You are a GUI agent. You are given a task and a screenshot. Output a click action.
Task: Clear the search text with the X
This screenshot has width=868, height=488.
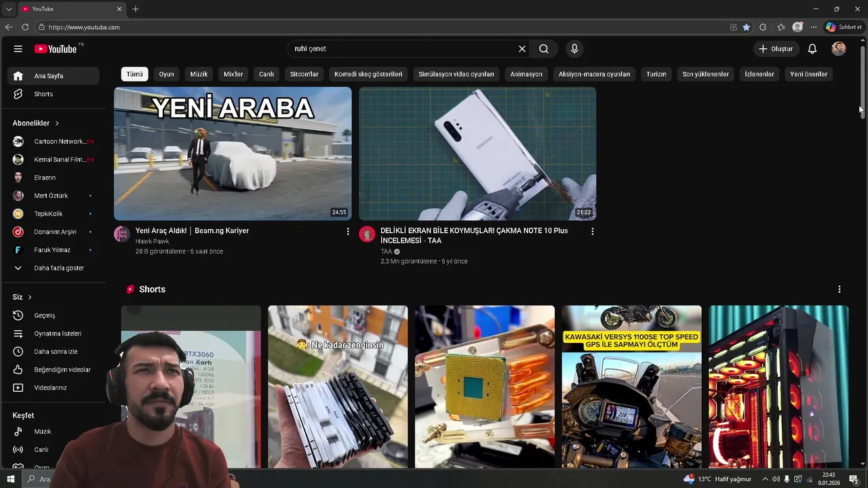point(522,49)
